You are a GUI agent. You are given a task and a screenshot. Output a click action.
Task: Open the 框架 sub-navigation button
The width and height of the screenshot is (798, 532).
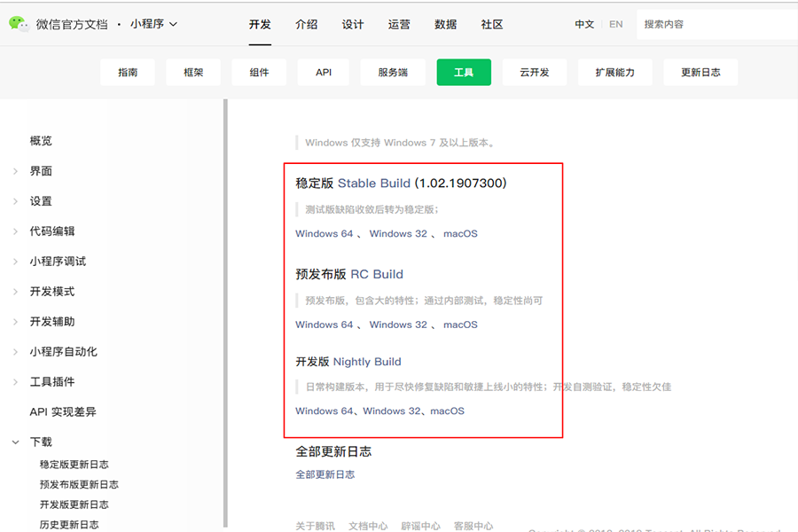tap(193, 73)
